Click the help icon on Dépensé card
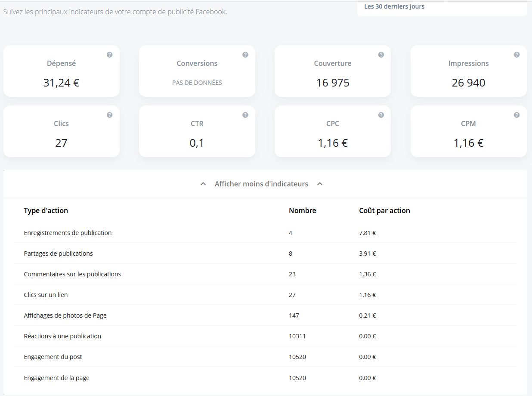Viewport: 532px width, 396px height. tap(109, 55)
